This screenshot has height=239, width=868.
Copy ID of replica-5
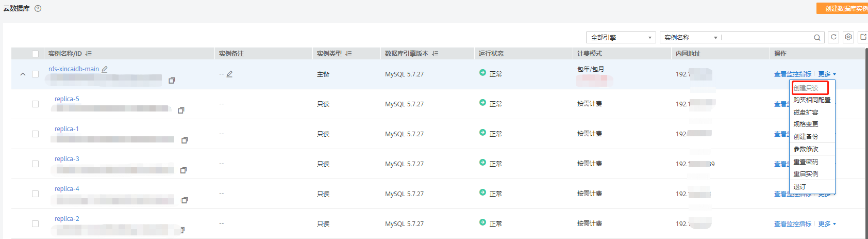181,110
